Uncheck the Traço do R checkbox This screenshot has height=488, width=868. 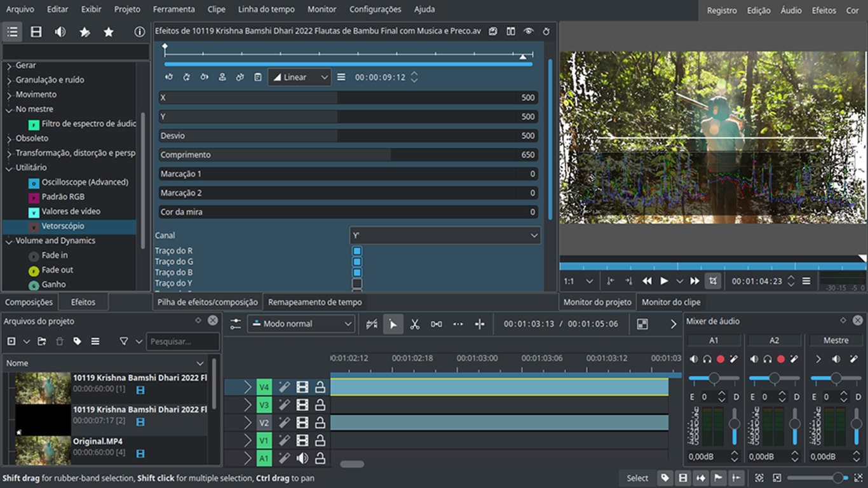(357, 251)
